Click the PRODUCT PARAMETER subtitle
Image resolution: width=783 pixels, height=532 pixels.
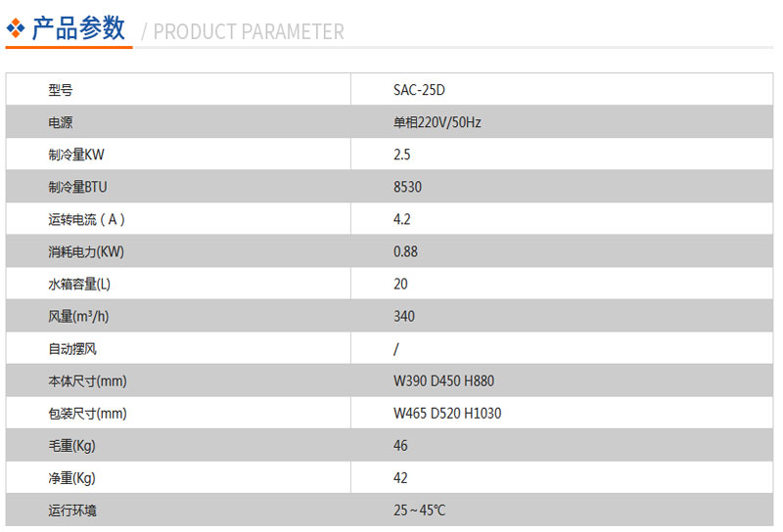pyautogui.click(x=249, y=32)
